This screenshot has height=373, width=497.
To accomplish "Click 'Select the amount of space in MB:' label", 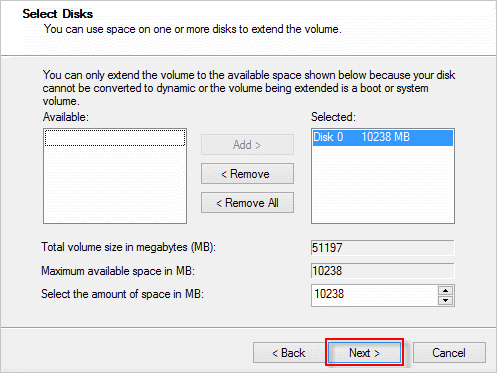I will tap(122, 294).
